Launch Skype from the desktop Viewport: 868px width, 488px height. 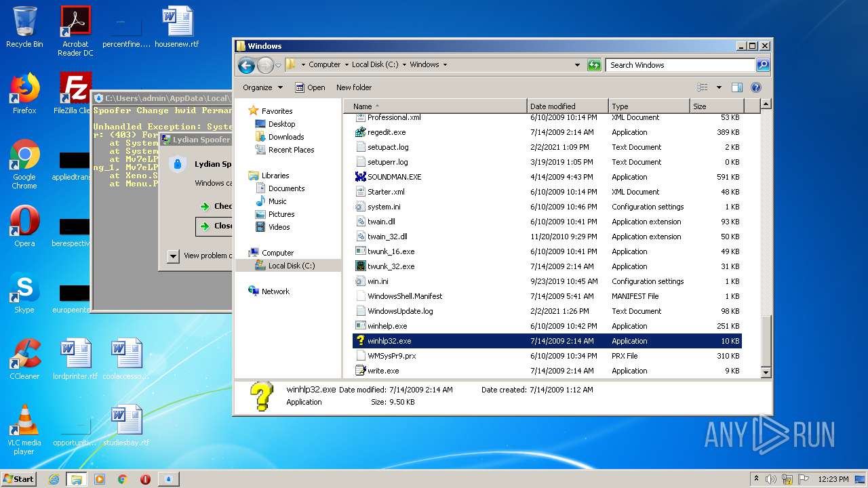click(24, 293)
